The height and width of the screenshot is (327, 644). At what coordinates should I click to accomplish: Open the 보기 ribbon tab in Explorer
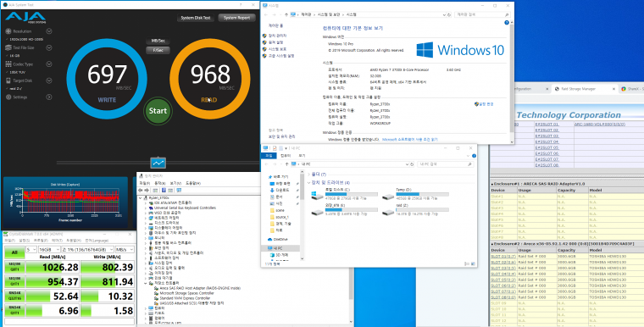point(302,156)
